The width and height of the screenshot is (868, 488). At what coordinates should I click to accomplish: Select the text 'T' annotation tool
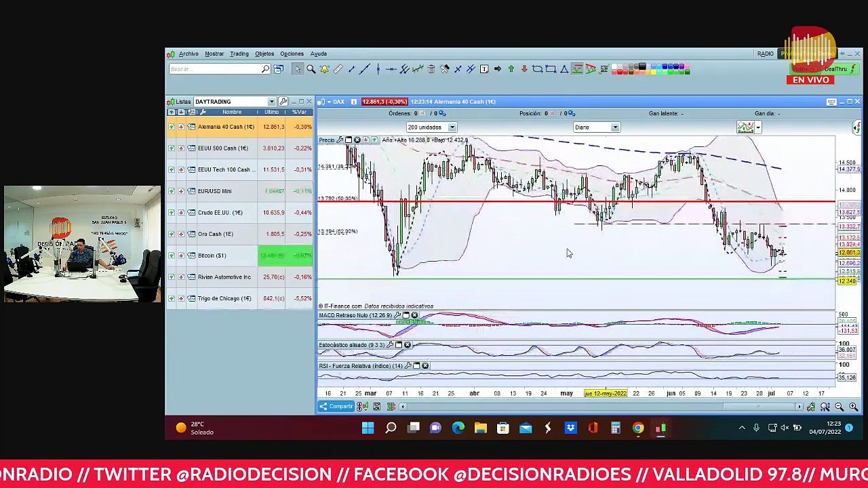pyautogui.click(x=484, y=69)
